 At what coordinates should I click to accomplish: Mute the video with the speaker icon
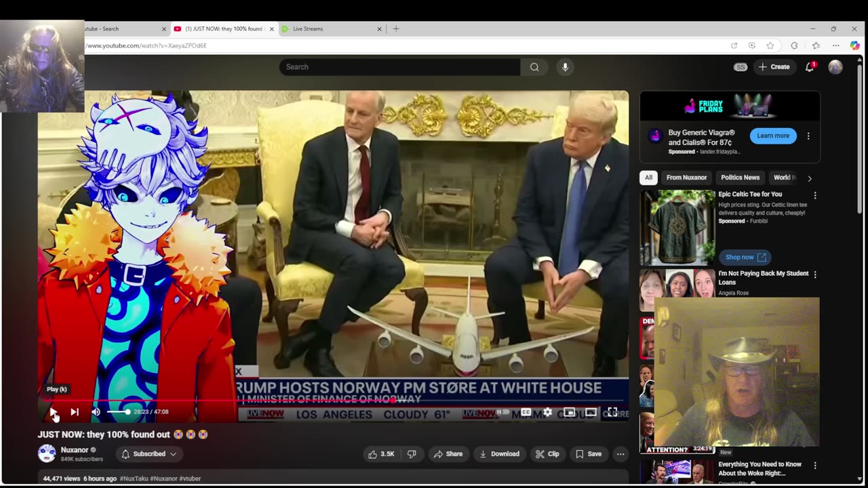96,412
